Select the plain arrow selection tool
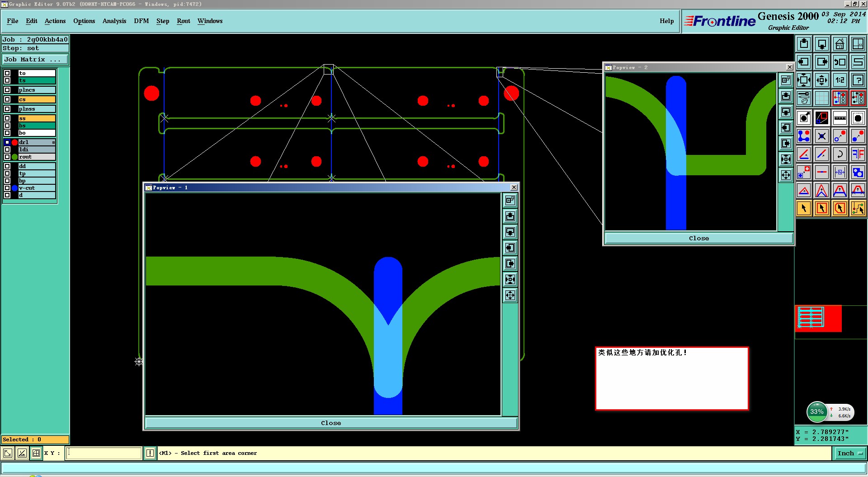The width and height of the screenshot is (868, 477). pyautogui.click(x=804, y=208)
